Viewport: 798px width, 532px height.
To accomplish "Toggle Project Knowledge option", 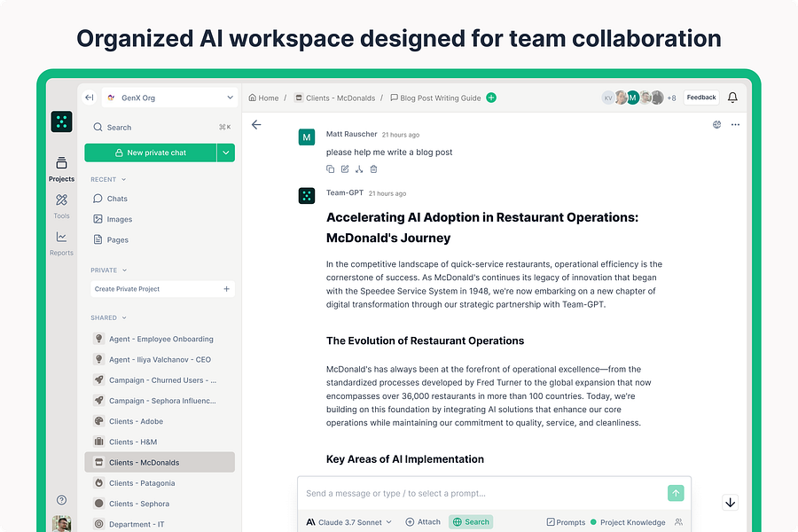I will [x=628, y=522].
